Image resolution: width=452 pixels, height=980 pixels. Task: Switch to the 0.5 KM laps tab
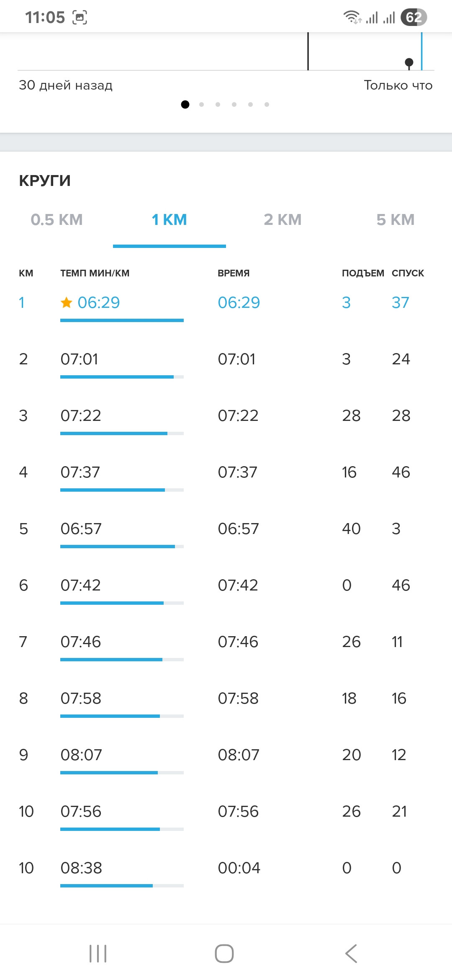tap(56, 219)
